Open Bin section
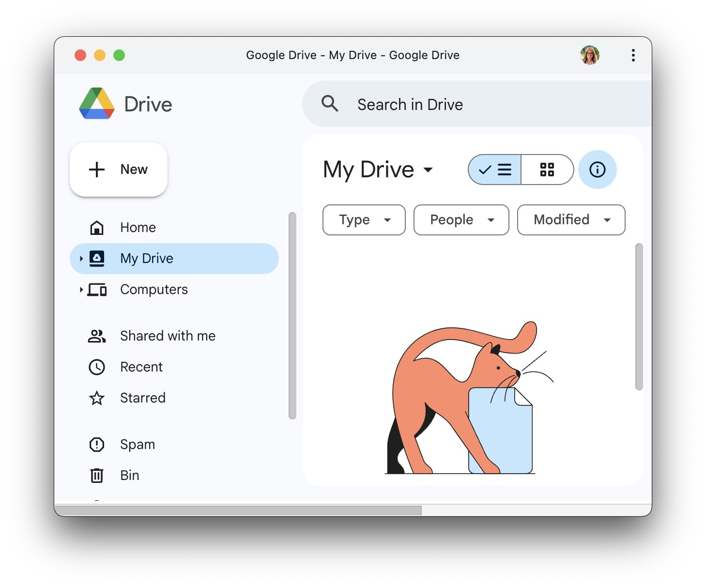 [x=174, y=476]
